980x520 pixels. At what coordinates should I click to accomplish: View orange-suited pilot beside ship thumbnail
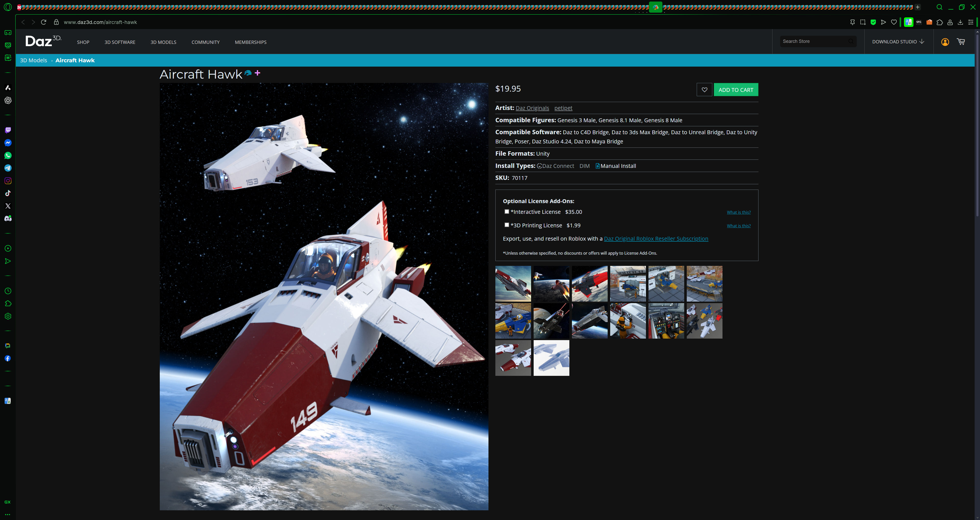pyautogui.click(x=628, y=321)
